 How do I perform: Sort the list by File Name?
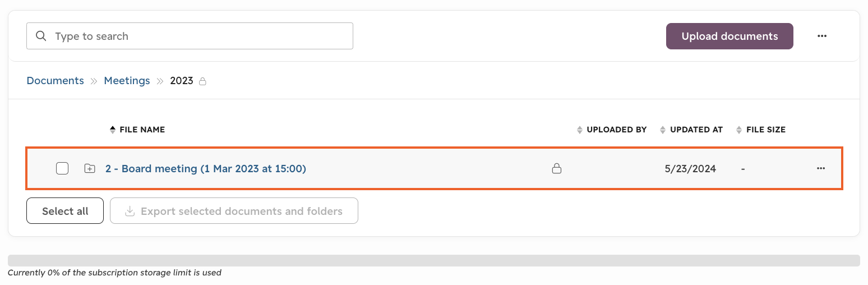[x=137, y=130]
